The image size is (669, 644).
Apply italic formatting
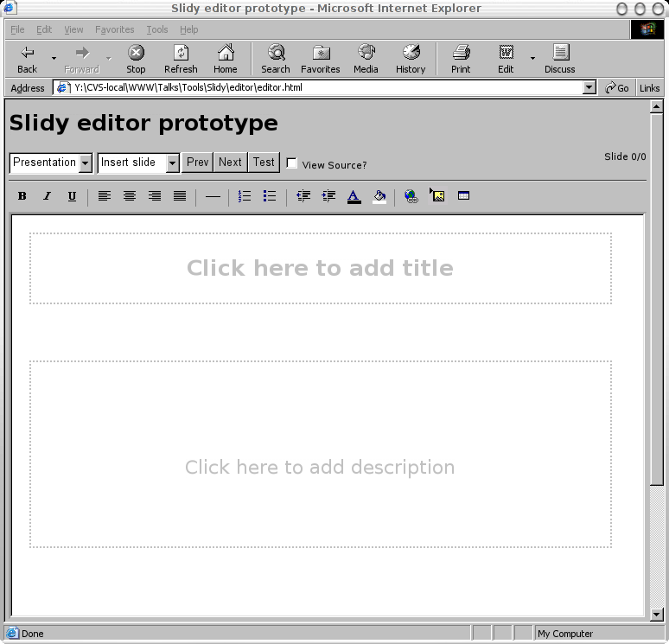point(48,196)
